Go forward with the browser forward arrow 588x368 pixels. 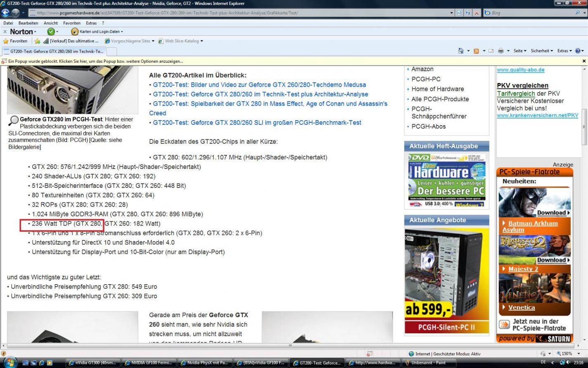coord(16,13)
